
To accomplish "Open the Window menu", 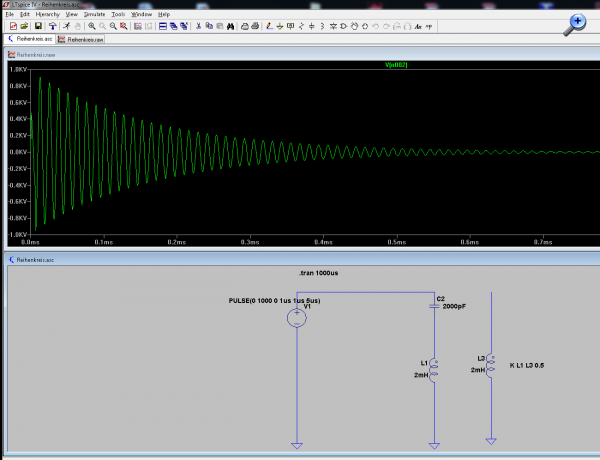I will tap(141, 14).
